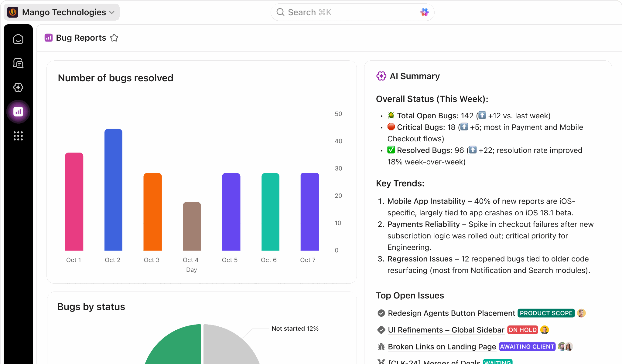The width and height of the screenshot is (622, 364).
Task: Toggle check circle on Redesign Agents task
Action: [x=381, y=313]
